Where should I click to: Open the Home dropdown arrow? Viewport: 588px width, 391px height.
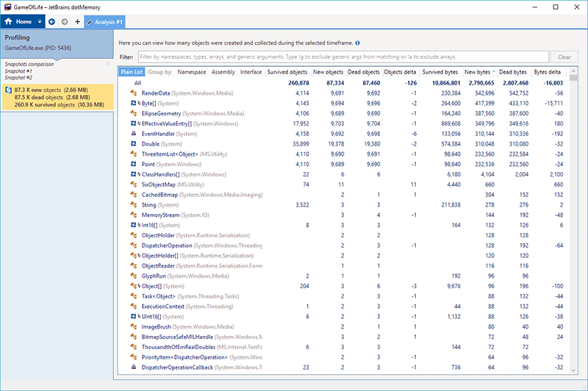40,22
